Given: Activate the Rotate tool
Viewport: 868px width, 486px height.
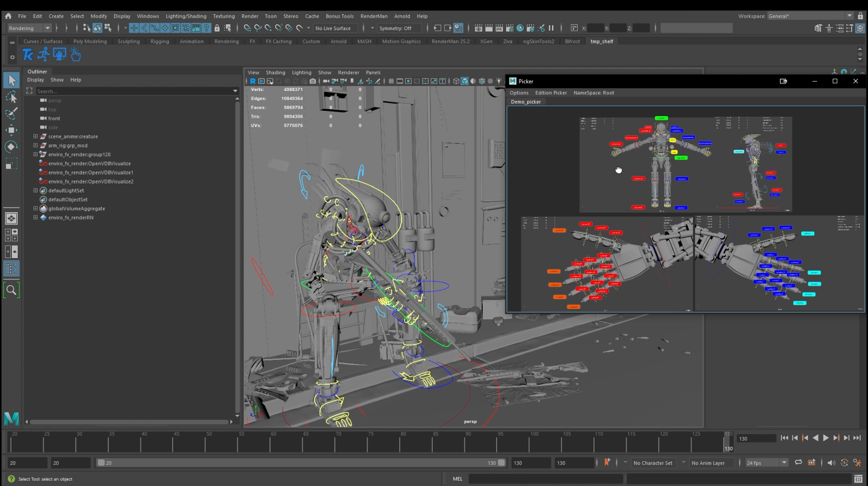Looking at the screenshot, I should 11,147.
